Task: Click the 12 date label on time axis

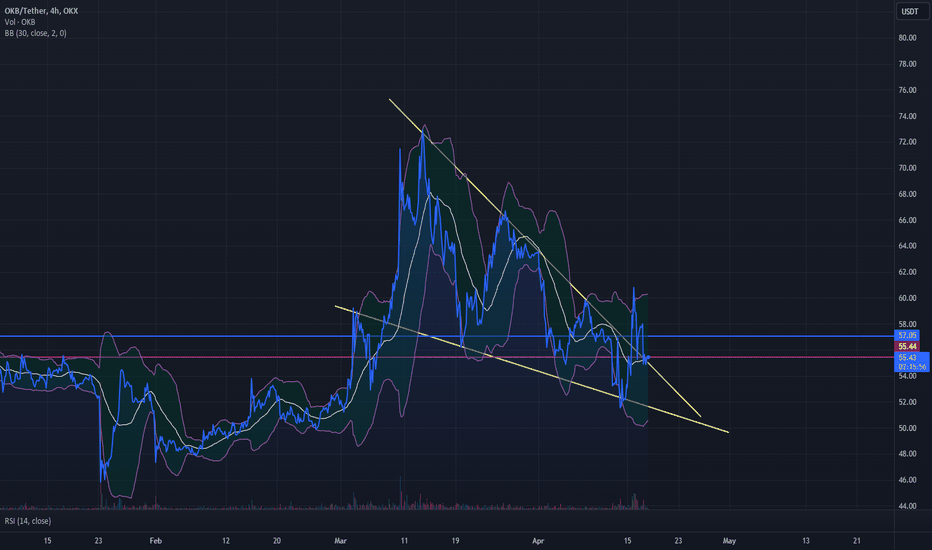Action: pyautogui.click(x=226, y=541)
